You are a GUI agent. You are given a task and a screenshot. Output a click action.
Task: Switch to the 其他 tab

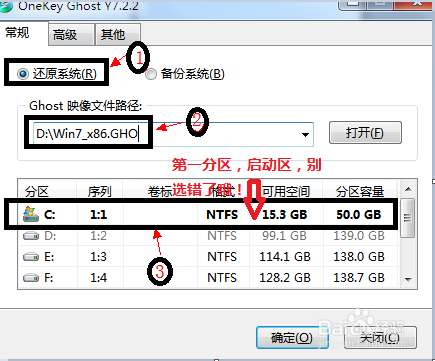118,34
